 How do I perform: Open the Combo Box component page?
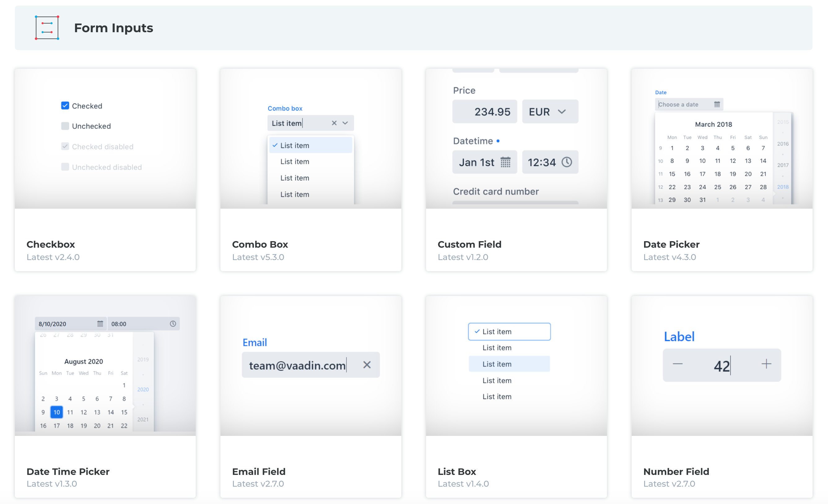[x=260, y=244]
